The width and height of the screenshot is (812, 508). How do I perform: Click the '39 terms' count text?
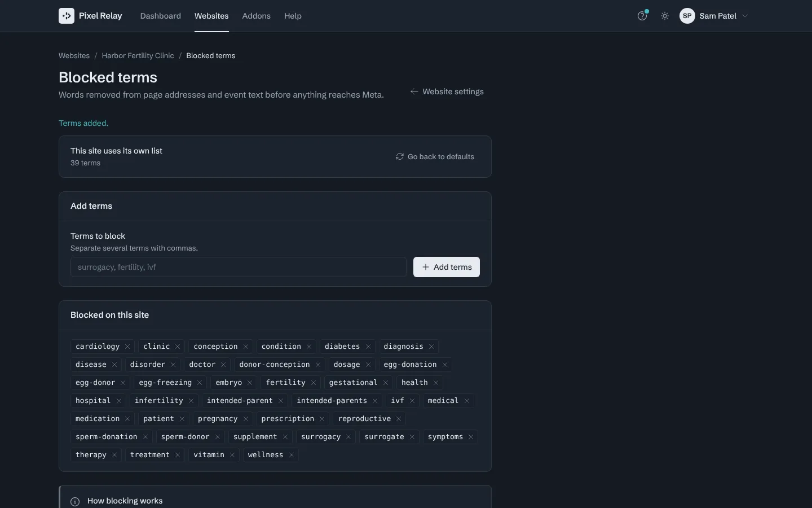[85, 163]
